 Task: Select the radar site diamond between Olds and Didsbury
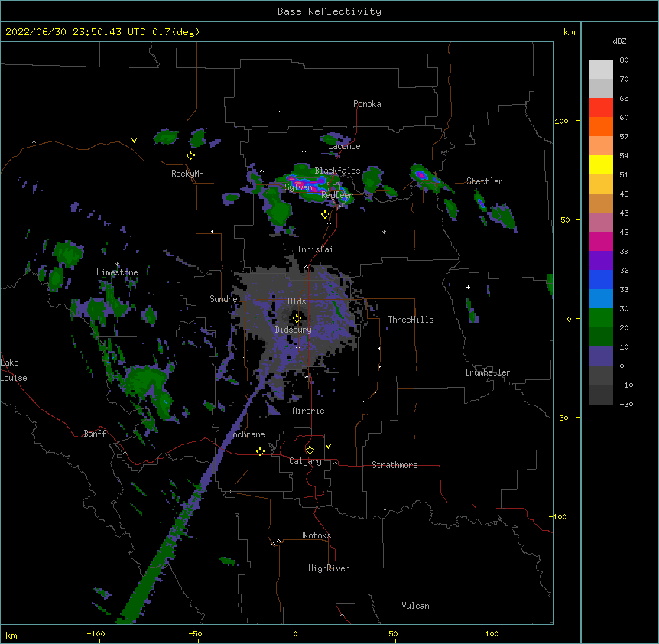click(x=297, y=319)
